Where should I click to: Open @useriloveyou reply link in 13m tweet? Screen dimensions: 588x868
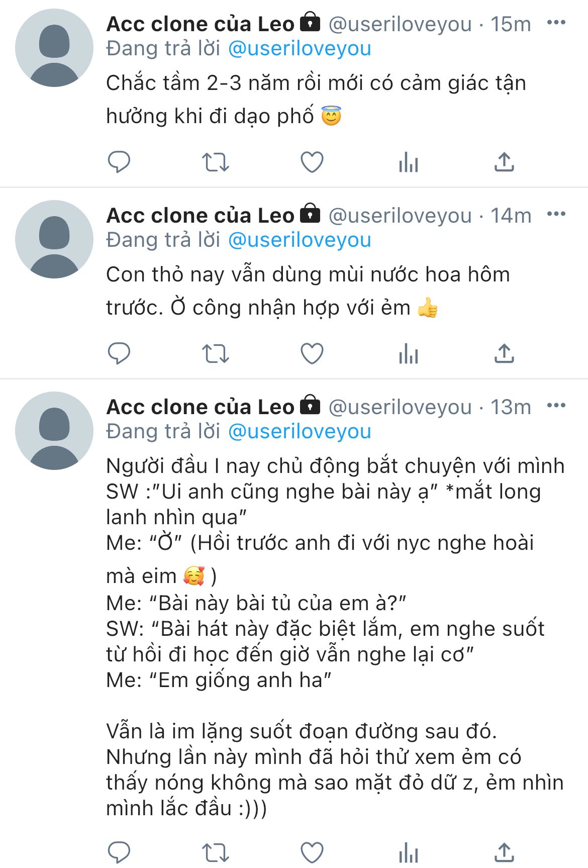pyautogui.click(x=300, y=432)
